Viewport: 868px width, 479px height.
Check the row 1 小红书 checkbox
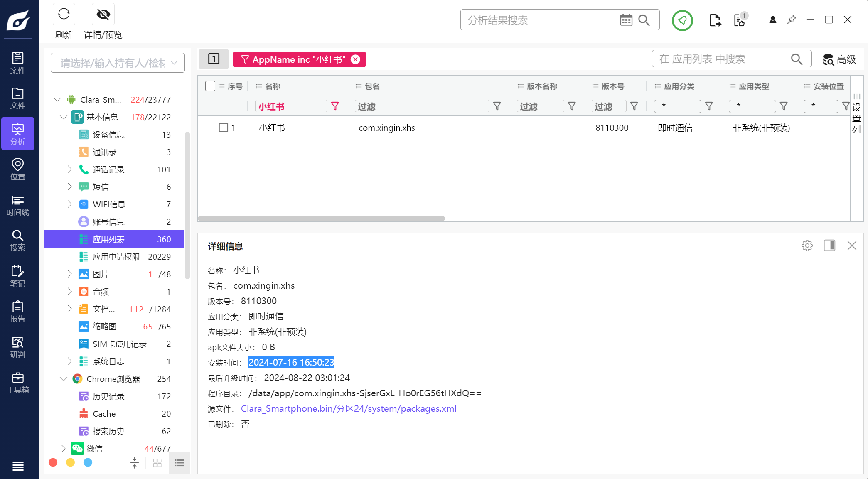[x=224, y=128]
